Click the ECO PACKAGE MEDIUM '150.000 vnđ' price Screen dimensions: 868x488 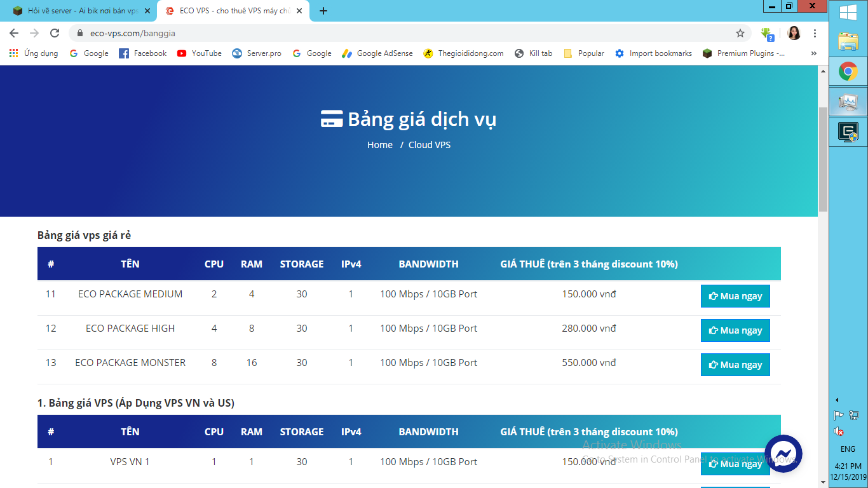pos(589,294)
